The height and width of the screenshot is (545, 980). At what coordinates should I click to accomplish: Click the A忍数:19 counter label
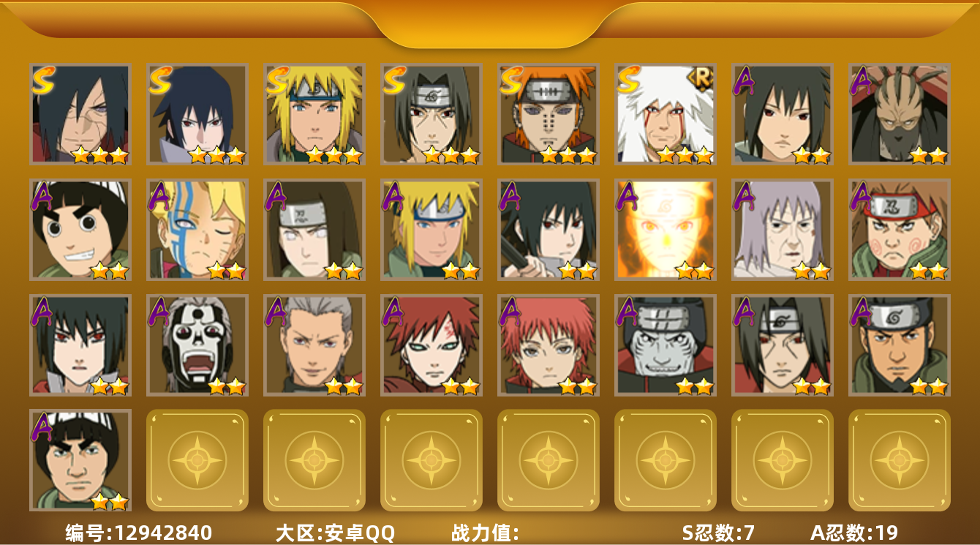click(x=854, y=533)
